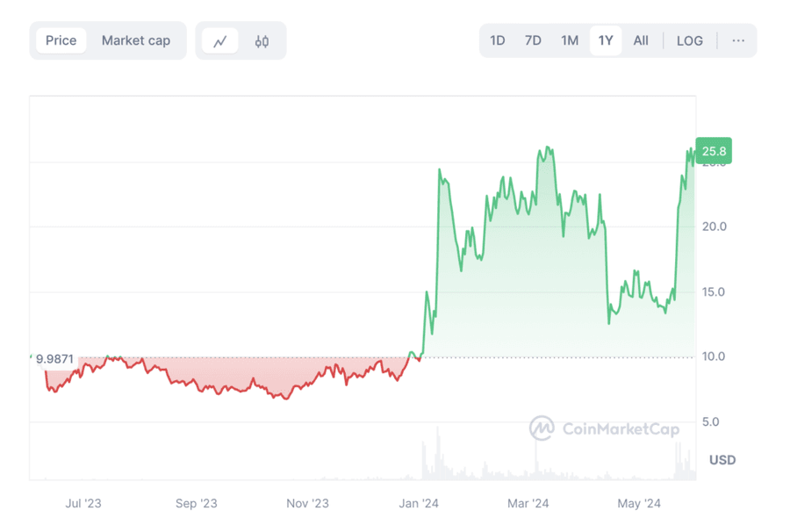Show the 1-day price chart
790x532 pixels.
pyautogui.click(x=497, y=40)
